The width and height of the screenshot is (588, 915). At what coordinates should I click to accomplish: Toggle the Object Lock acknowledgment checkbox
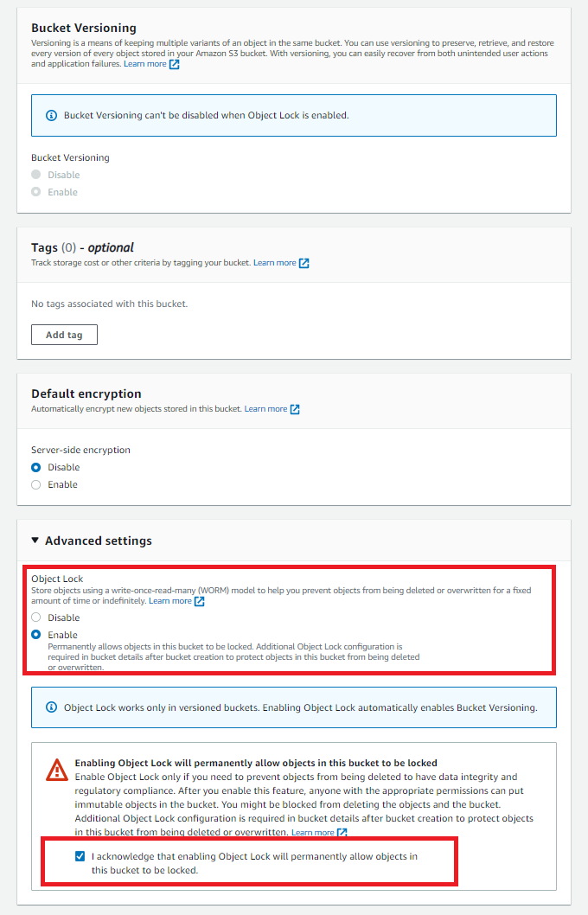coord(80,856)
